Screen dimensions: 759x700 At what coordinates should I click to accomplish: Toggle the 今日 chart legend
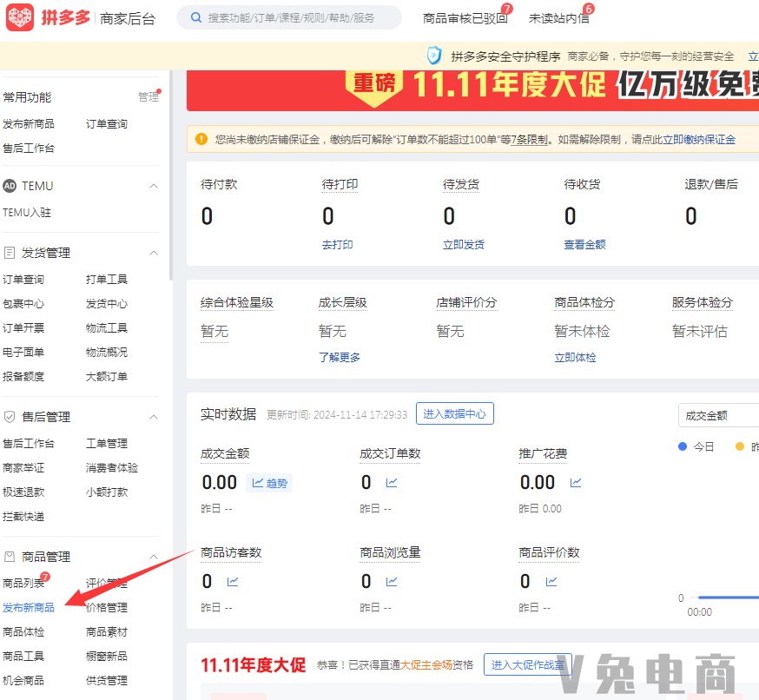click(x=697, y=446)
